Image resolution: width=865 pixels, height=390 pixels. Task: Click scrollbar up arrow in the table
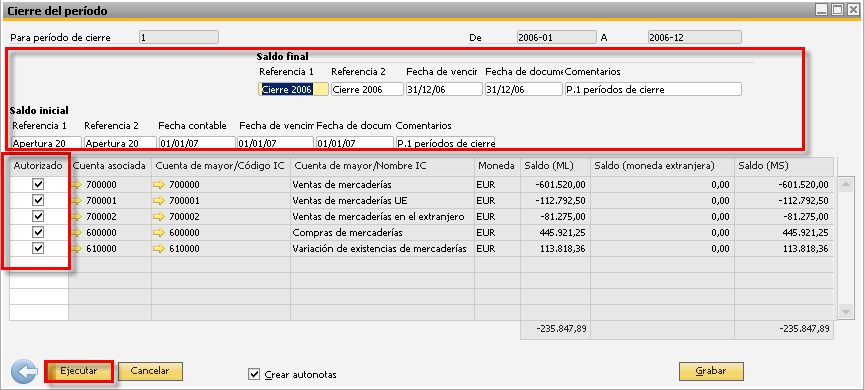(x=846, y=185)
